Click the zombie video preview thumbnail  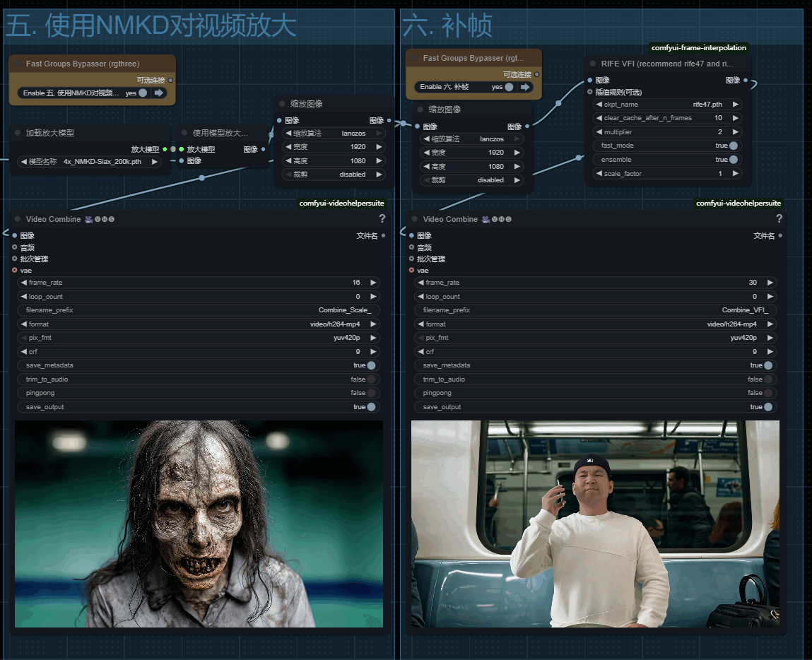199,524
